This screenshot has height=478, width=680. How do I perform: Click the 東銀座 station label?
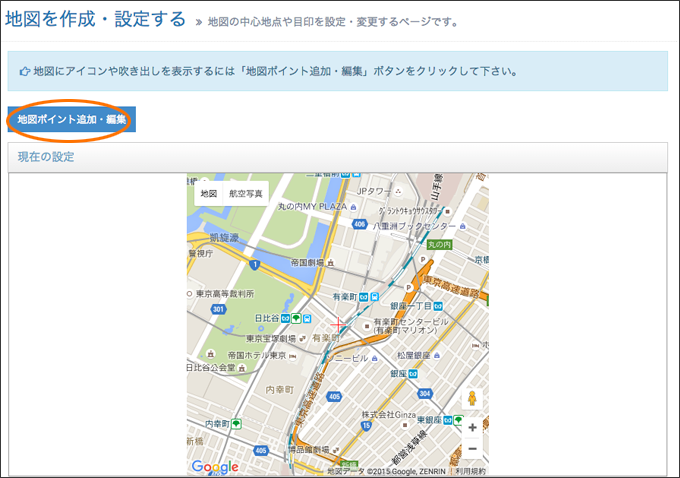click(x=429, y=420)
